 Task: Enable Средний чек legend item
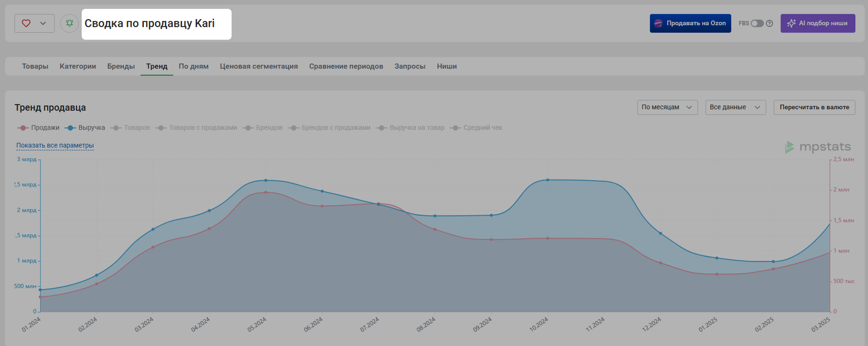[476, 128]
